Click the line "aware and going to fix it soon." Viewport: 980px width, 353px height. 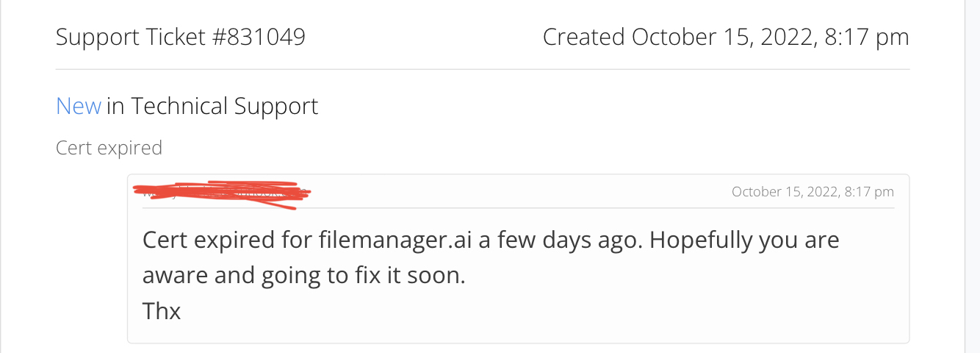pyautogui.click(x=303, y=276)
